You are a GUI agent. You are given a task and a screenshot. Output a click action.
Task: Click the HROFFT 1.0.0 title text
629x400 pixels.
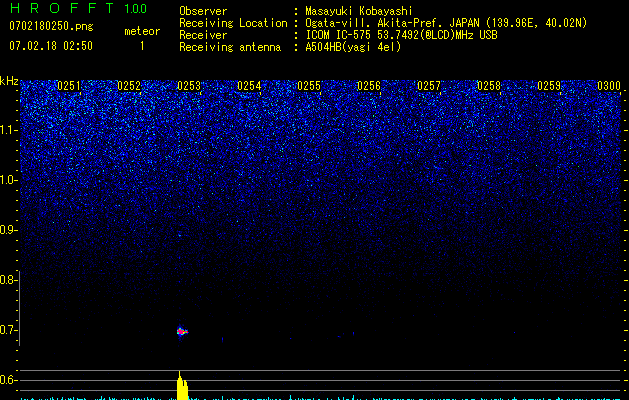pos(78,8)
